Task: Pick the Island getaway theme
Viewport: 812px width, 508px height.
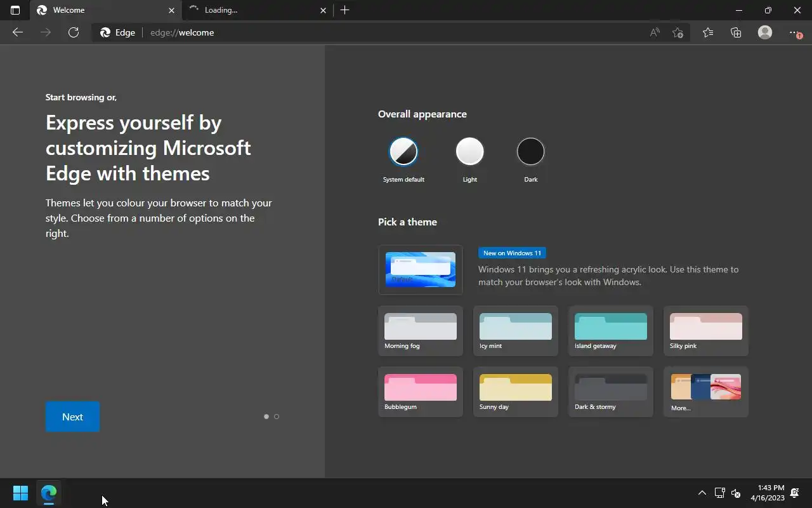Action: (611, 331)
